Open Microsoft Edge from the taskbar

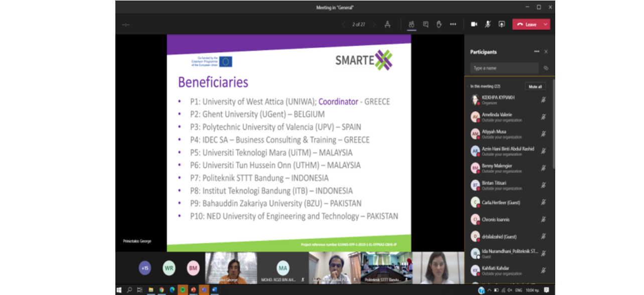[172, 290]
